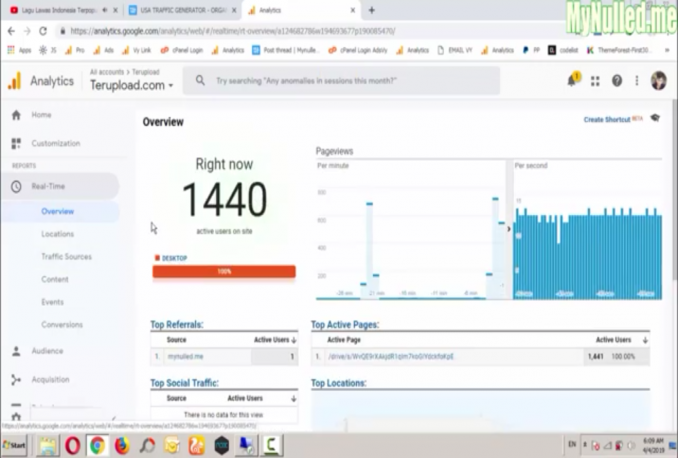This screenshot has height=458, width=678.
Task: Open Customization section in sidebar
Action: coord(55,143)
